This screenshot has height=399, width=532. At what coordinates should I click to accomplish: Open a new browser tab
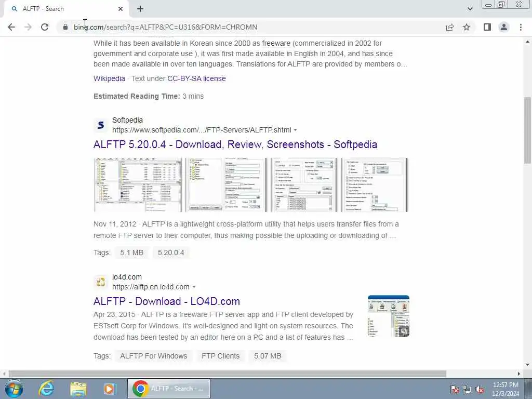(x=140, y=9)
